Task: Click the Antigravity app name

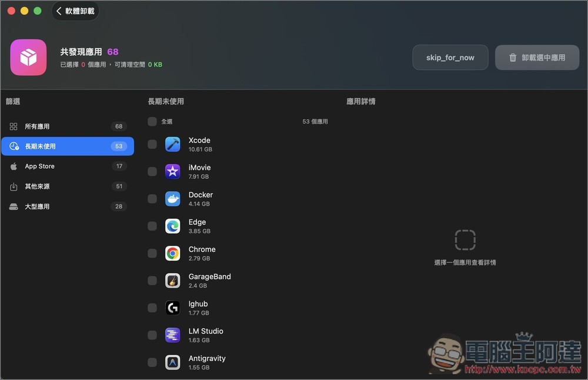Action: (x=207, y=359)
